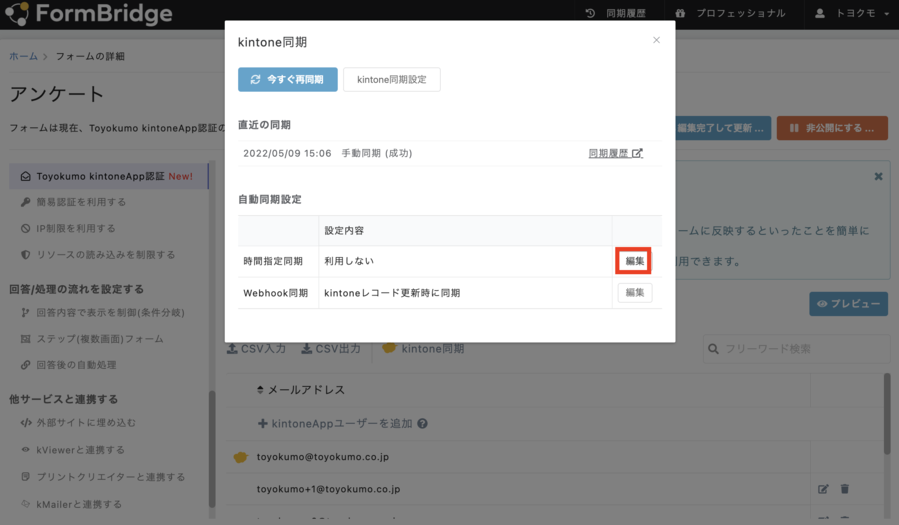The height and width of the screenshot is (525, 899).
Task: Edit the toyokumo+1@toyokumo.co.jp user
Action: (x=823, y=489)
